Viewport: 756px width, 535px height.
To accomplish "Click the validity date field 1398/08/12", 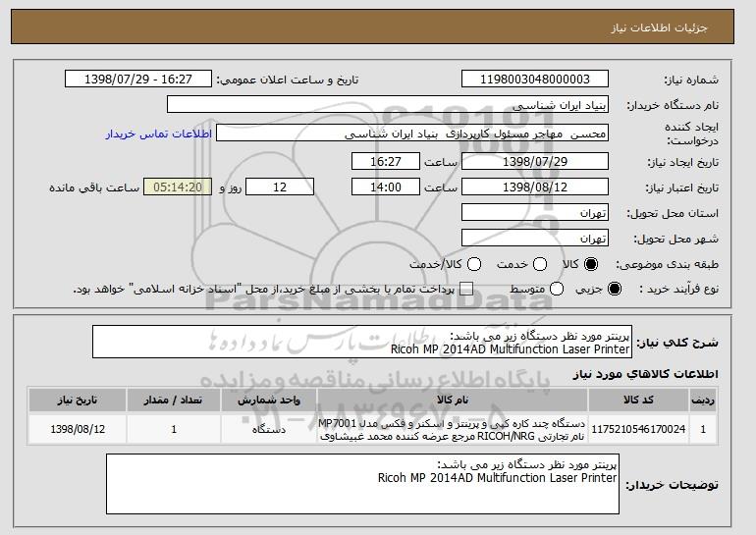I will point(535,187).
